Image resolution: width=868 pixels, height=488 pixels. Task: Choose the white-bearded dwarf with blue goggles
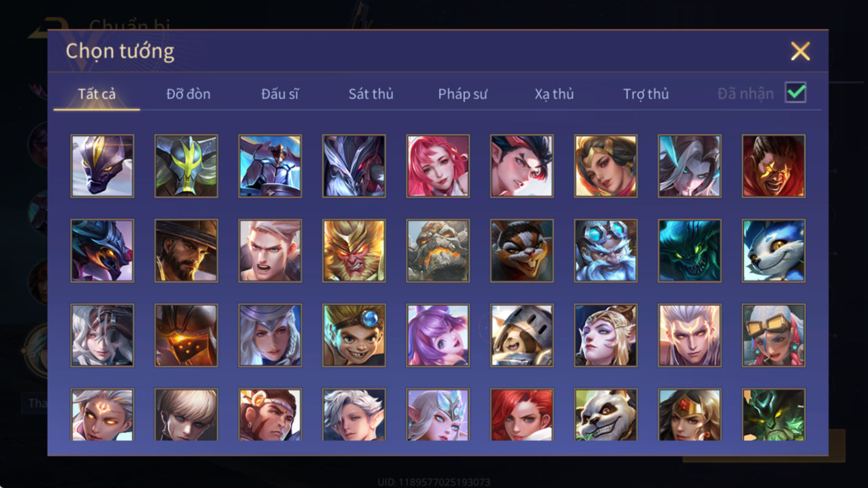point(606,250)
